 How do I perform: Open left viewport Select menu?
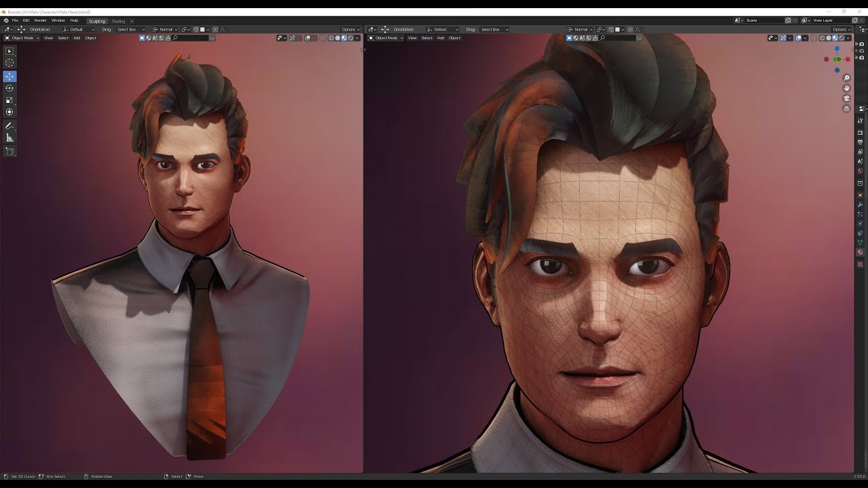(63, 38)
